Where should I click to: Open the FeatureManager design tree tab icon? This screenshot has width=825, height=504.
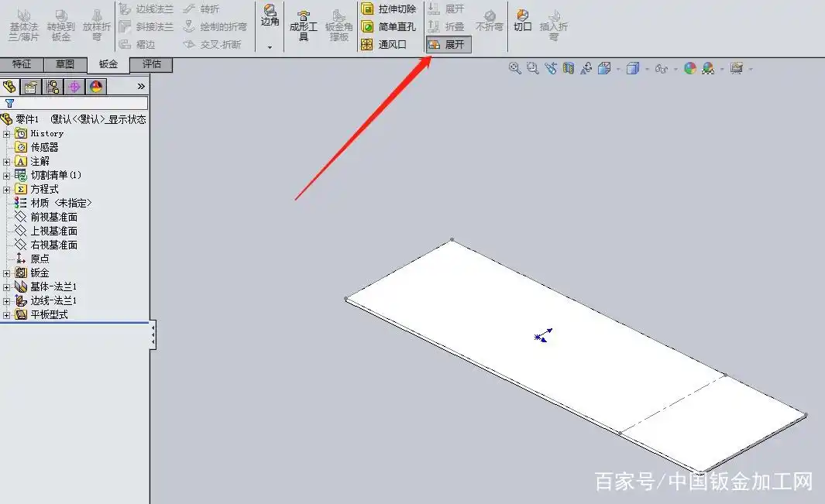(9, 87)
